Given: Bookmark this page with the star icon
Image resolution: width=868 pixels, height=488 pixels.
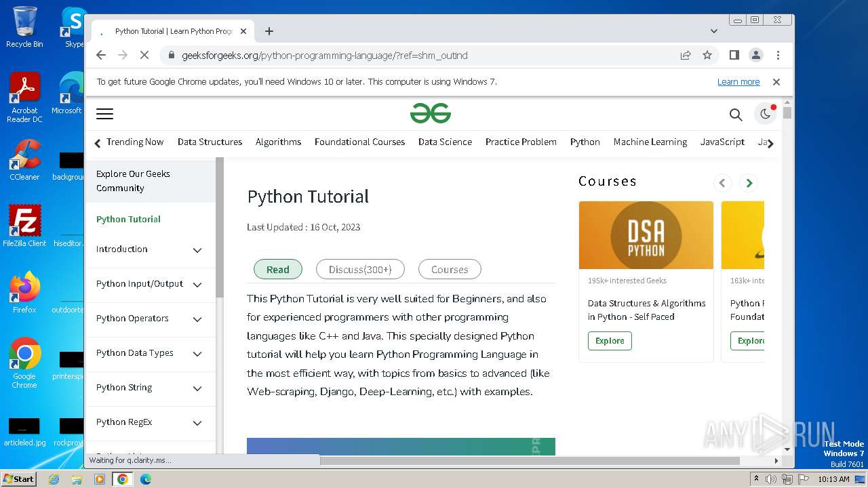Looking at the screenshot, I should pos(707,55).
